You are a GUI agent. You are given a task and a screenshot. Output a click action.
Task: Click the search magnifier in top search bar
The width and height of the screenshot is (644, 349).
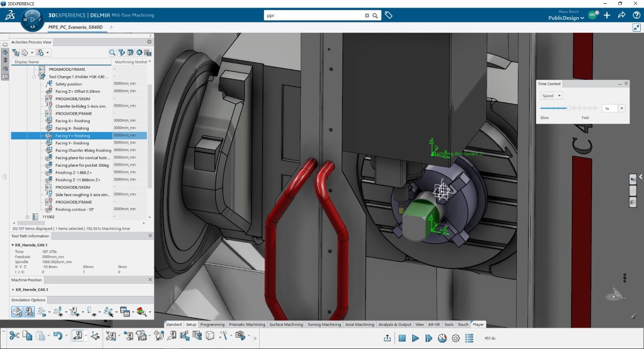[375, 16]
